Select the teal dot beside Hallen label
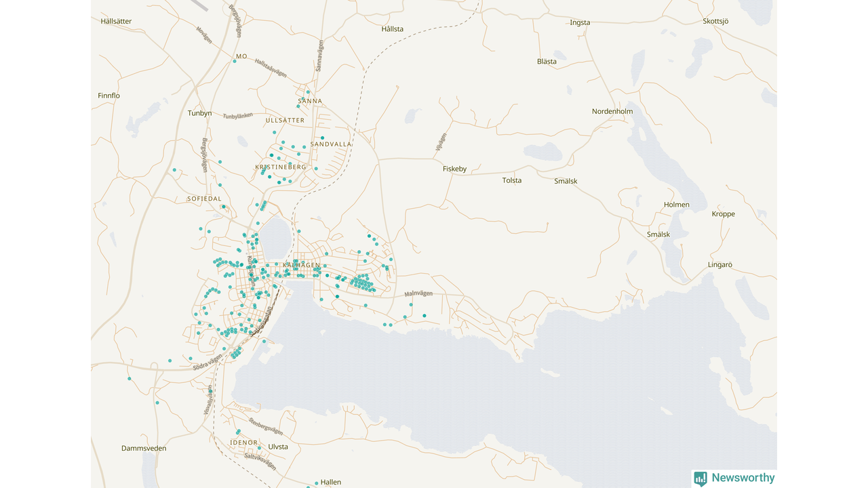Viewport: 868px width, 488px height. [x=316, y=483]
